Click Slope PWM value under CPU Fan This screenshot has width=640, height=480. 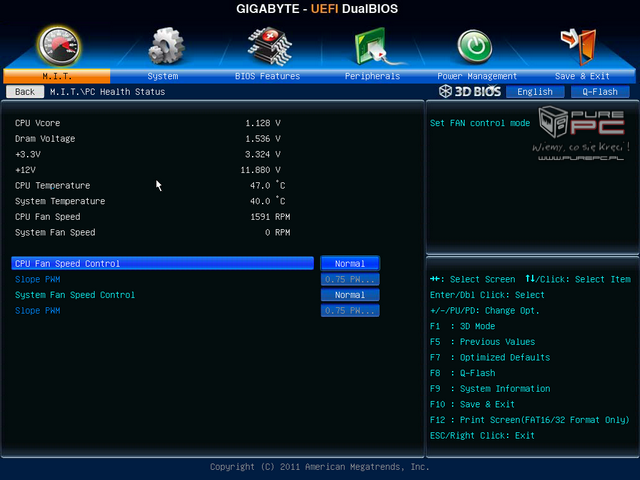point(350,279)
